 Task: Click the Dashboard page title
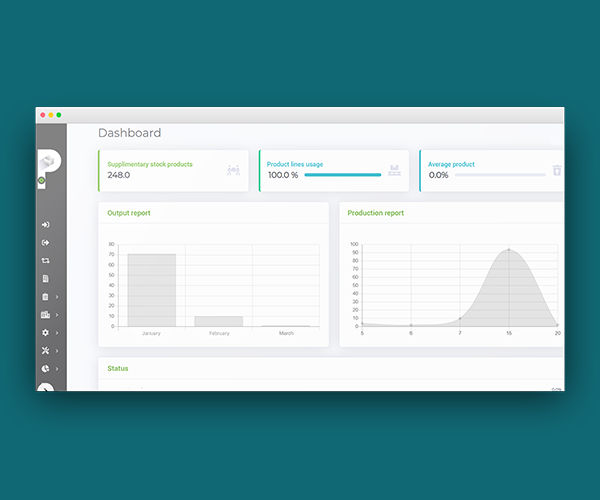(x=130, y=133)
